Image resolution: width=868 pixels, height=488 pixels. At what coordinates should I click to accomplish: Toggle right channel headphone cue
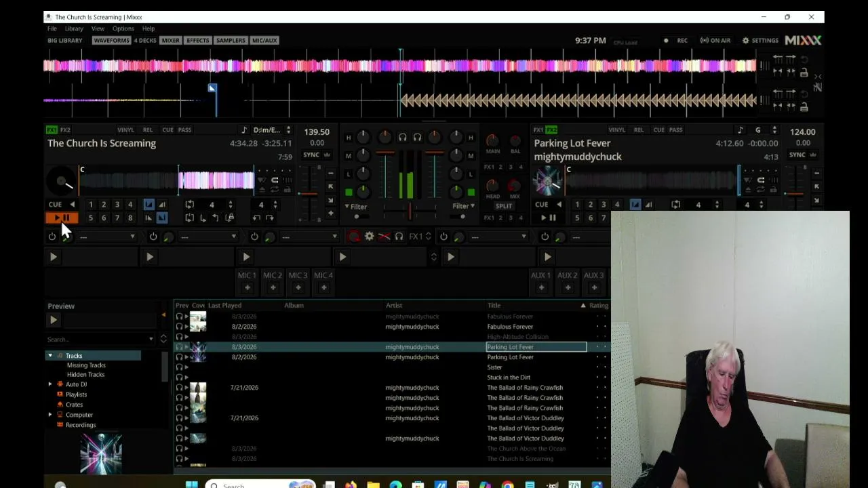417,138
